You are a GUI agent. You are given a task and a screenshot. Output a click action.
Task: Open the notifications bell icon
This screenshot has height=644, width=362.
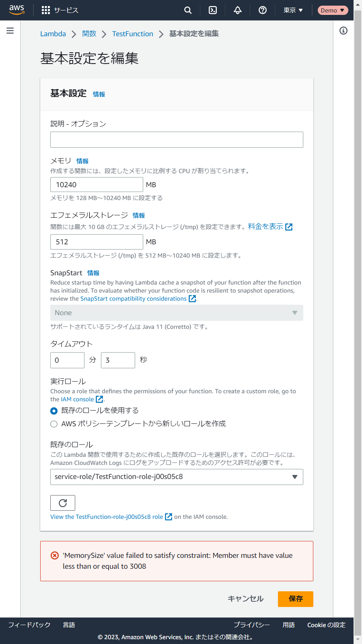coord(238,10)
